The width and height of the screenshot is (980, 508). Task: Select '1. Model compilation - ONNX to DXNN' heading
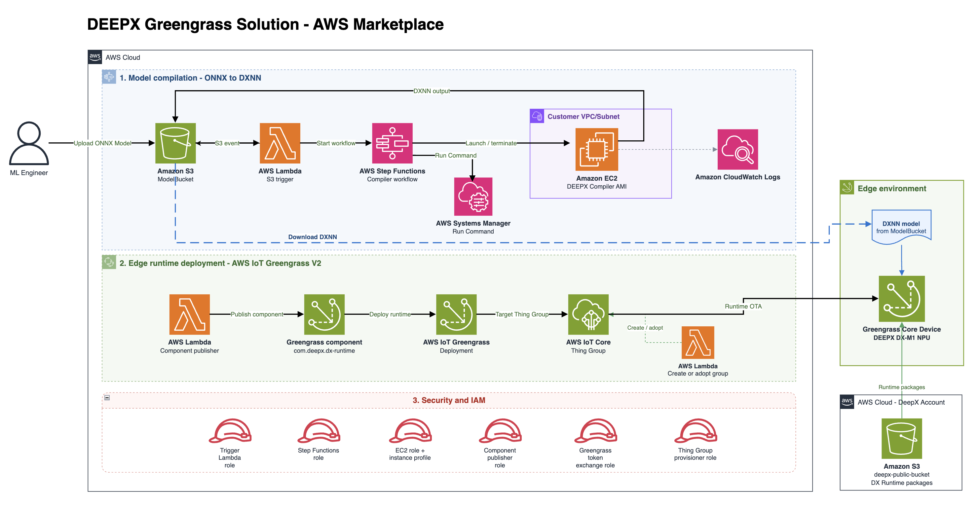click(190, 78)
